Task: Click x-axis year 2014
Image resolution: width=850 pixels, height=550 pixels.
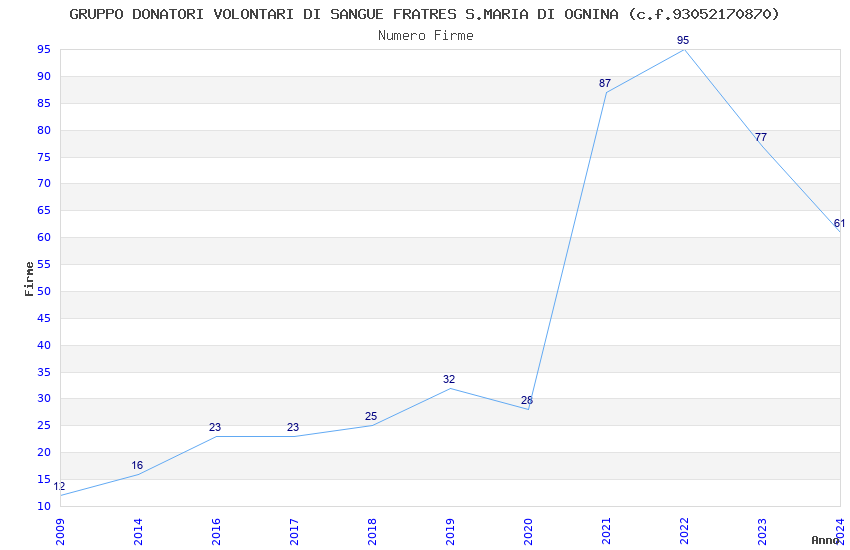Action: point(138,532)
